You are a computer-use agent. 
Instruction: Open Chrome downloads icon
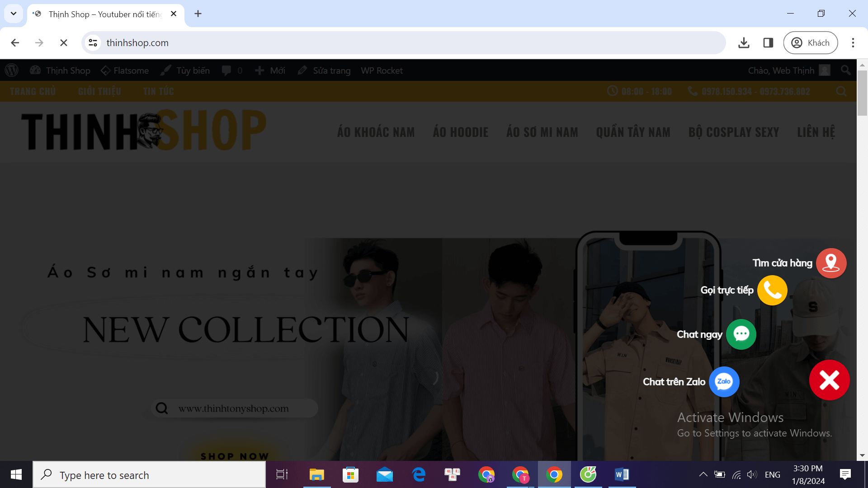point(744,42)
